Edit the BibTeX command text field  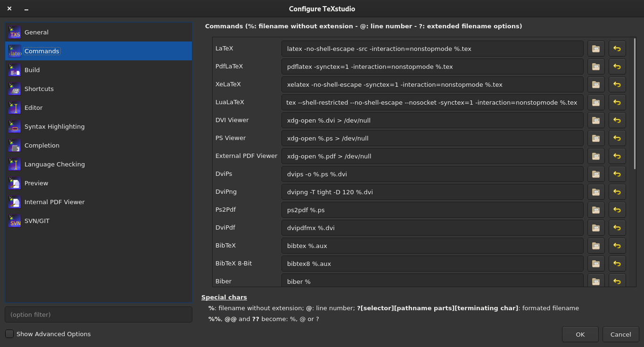pos(432,246)
